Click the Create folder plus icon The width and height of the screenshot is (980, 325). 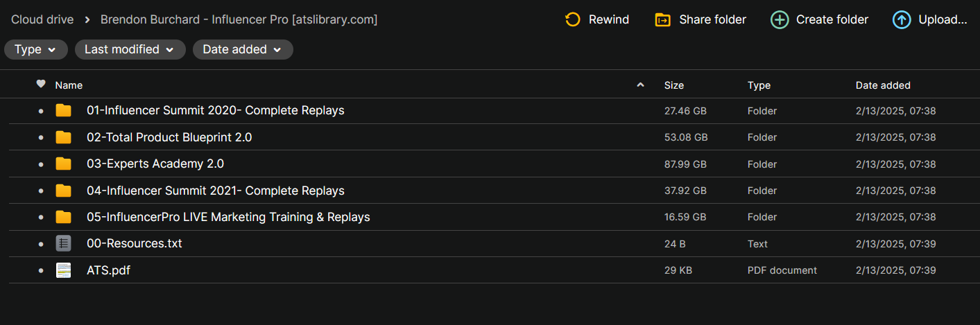780,19
